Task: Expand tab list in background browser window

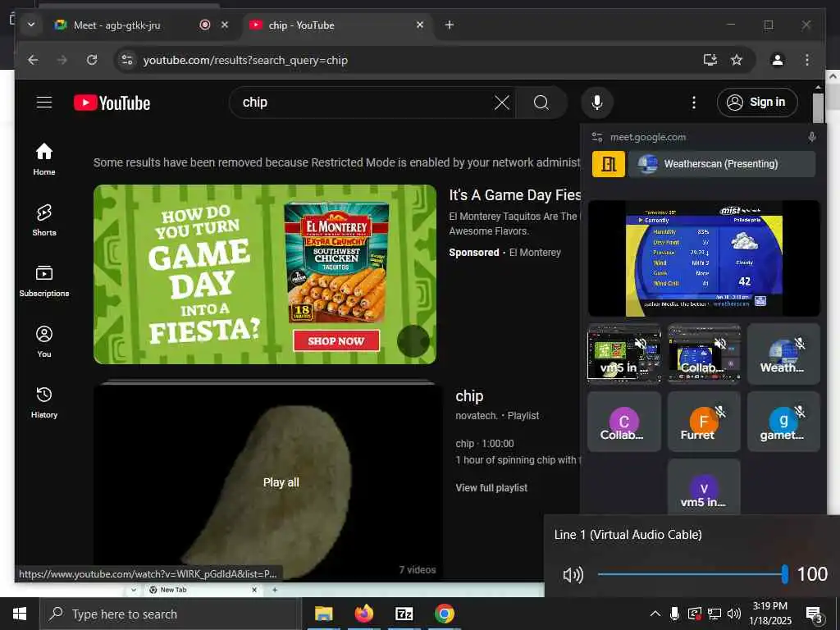Action: tap(134, 590)
